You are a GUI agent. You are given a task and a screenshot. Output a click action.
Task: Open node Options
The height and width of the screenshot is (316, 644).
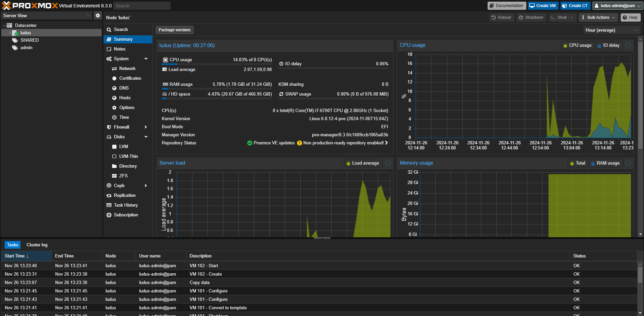click(x=128, y=108)
